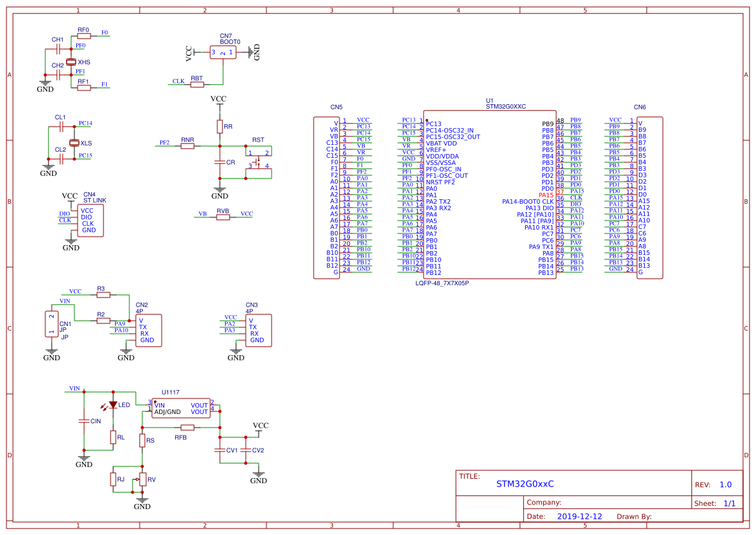Image resolution: width=756 pixels, height=535 pixels.
Task: Select the U1 STM32G0XXC chip body
Action: pyautogui.click(x=490, y=195)
